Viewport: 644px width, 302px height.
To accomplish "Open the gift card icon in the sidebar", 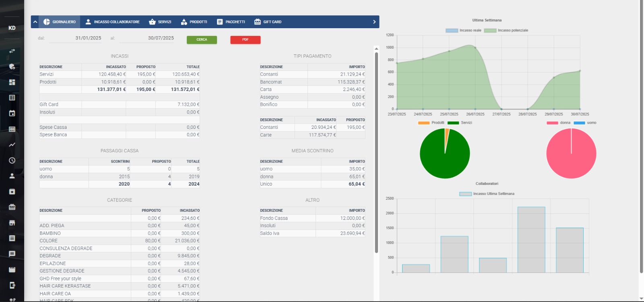I will (12, 207).
